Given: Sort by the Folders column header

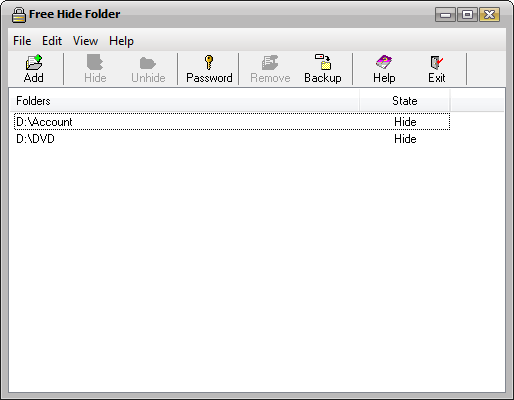Looking at the screenshot, I should [185, 101].
